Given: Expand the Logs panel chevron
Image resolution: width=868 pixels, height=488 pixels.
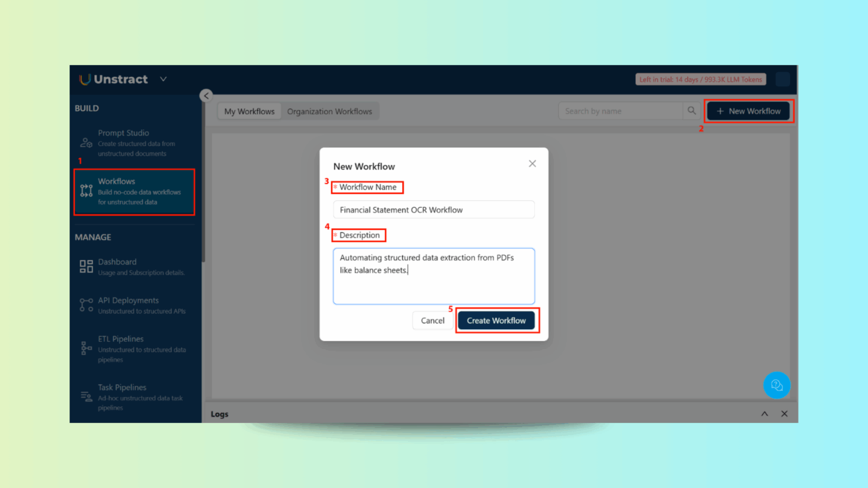Looking at the screenshot, I should pyautogui.click(x=764, y=413).
